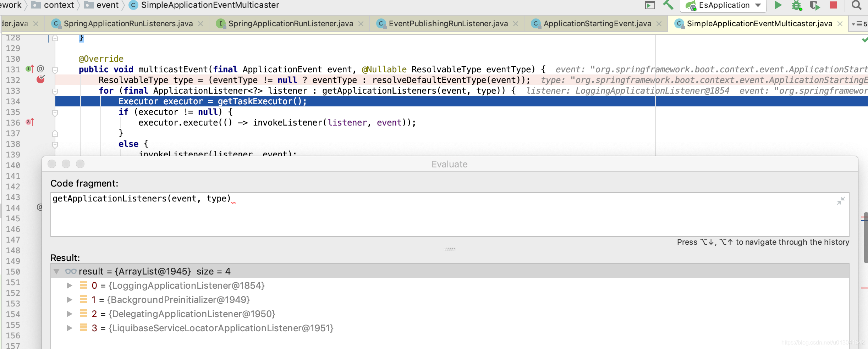The image size is (868, 349).
Task: Close the Evaluate dialog window
Action: coord(52,164)
